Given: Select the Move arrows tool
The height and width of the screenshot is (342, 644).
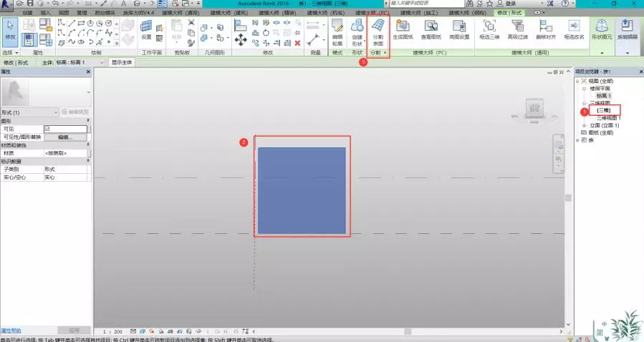Looking at the screenshot, I should [241, 40].
